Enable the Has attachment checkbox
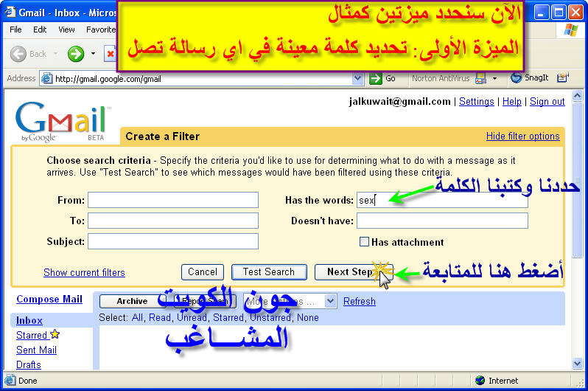The height and width of the screenshot is (391, 588). coord(364,241)
